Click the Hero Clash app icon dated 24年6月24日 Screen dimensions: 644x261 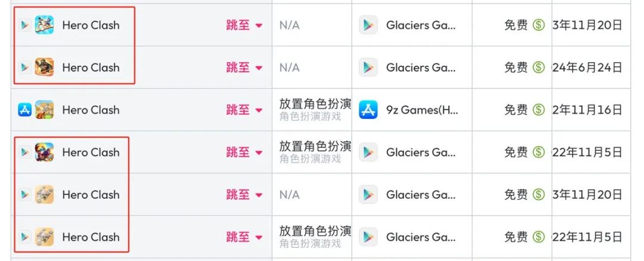point(44,67)
